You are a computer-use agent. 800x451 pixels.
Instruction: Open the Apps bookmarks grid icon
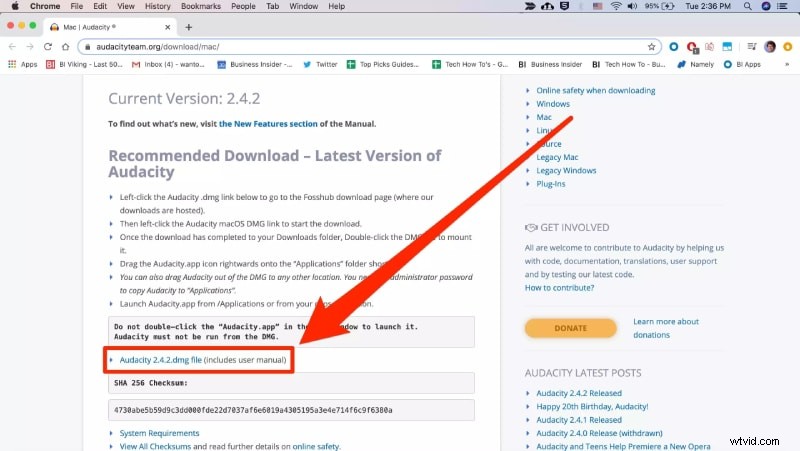(x=12, y=64)
